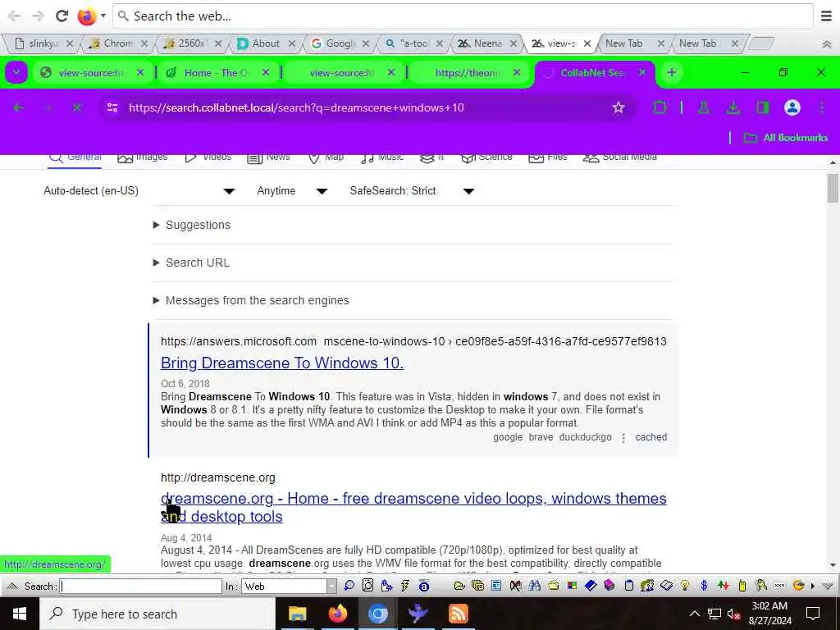Open All Bookmarks folder
840x630 pixels.
click(785, 138)
